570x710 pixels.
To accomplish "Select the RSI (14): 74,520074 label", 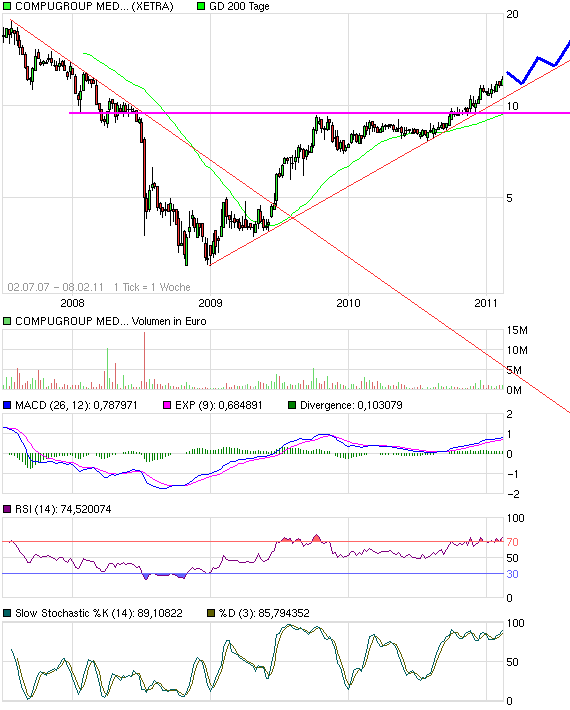I will click(63, 509).
